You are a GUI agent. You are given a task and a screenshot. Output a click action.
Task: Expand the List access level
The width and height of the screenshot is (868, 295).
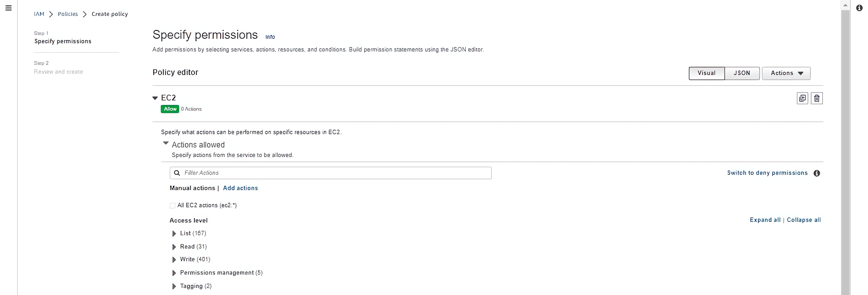(x=174, y=234)
